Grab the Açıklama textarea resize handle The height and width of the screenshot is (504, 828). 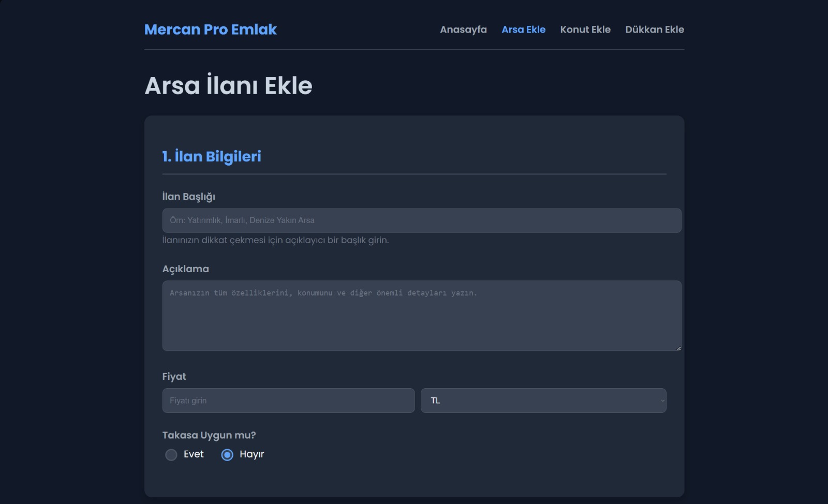(x=678, y=348)
